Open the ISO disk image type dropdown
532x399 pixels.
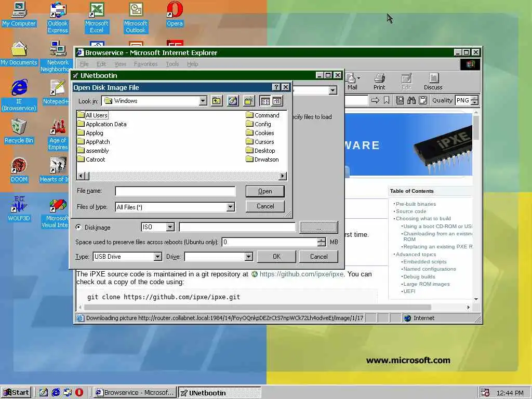pos(170,227)
